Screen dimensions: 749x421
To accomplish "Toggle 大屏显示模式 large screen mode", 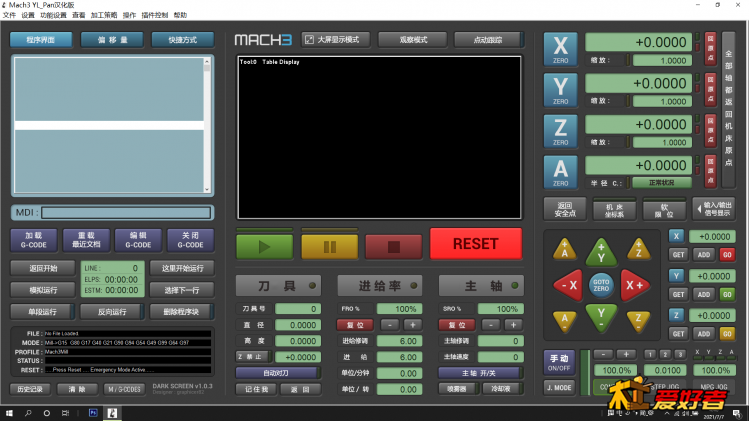I will pos(336,40).
